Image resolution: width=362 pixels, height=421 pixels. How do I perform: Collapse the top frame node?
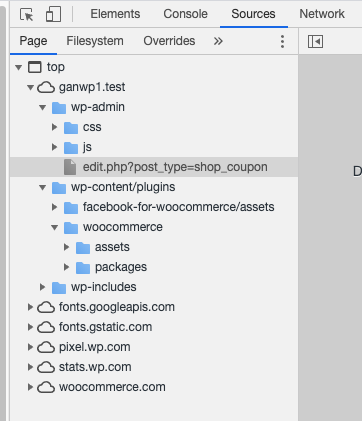click(19, 67)
